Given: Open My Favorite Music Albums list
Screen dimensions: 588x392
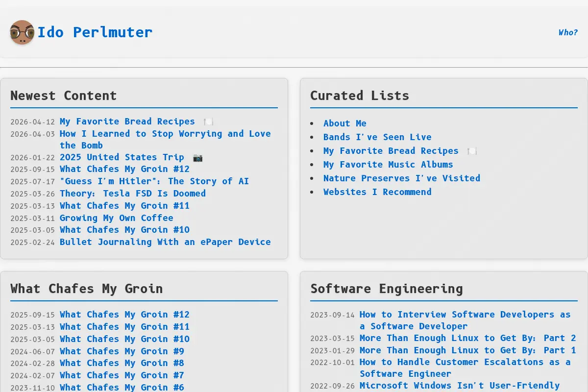Looking at the screenshot, I should click(x=388, y=165).
